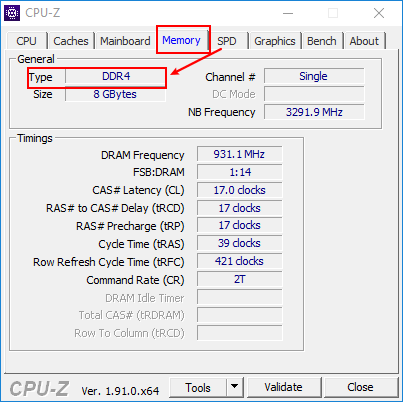
Task: Expand the Tools dropdown arrow
Action: (x=235, y=387)
